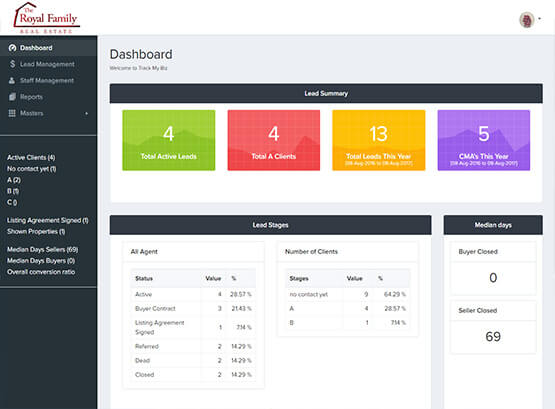Go to Lead Management

[48, 64]
